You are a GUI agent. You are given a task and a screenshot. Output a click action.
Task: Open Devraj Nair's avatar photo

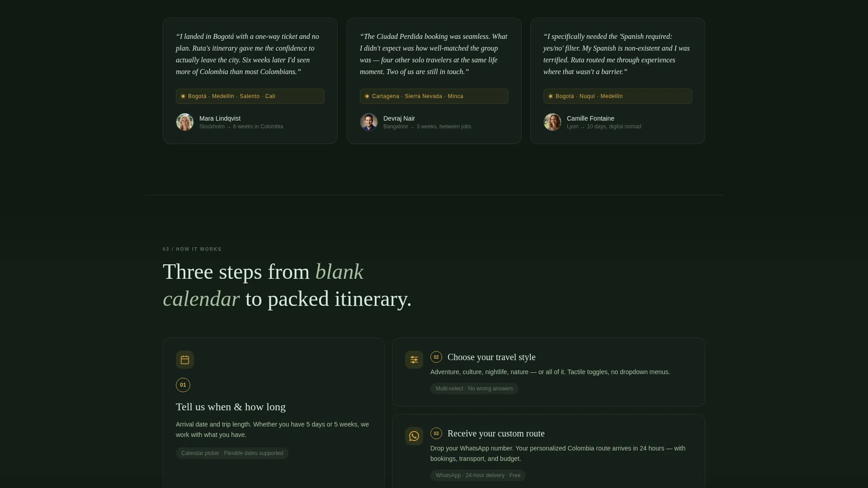[x=369, y=122]
